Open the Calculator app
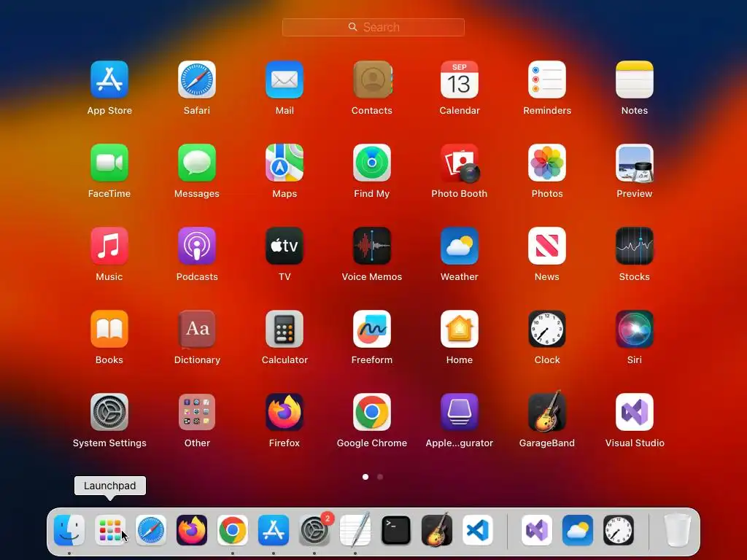 tap(285, 329)
